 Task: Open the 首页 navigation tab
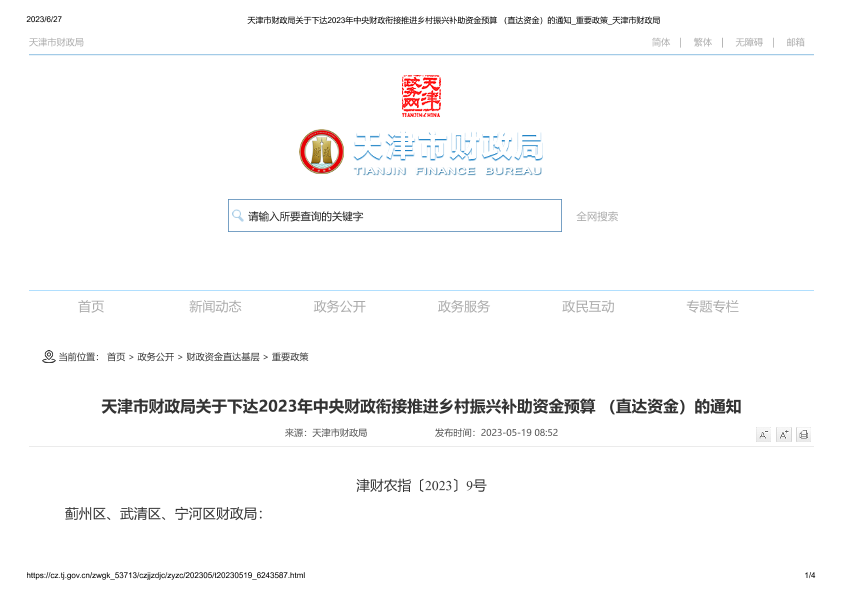[x=91, y=306]
